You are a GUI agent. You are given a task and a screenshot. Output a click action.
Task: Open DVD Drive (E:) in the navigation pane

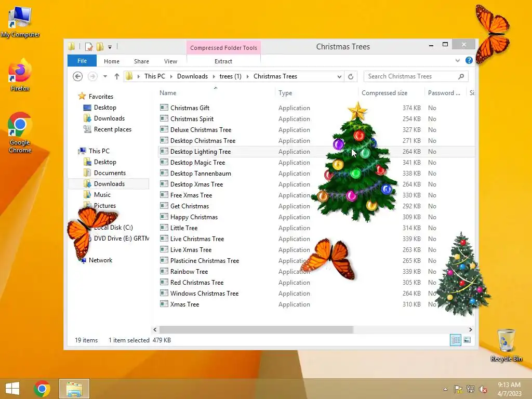pos(121,238)
